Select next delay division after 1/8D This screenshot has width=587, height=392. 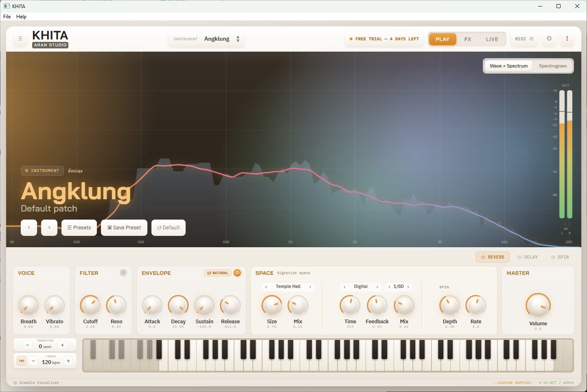tap(408, 287)
